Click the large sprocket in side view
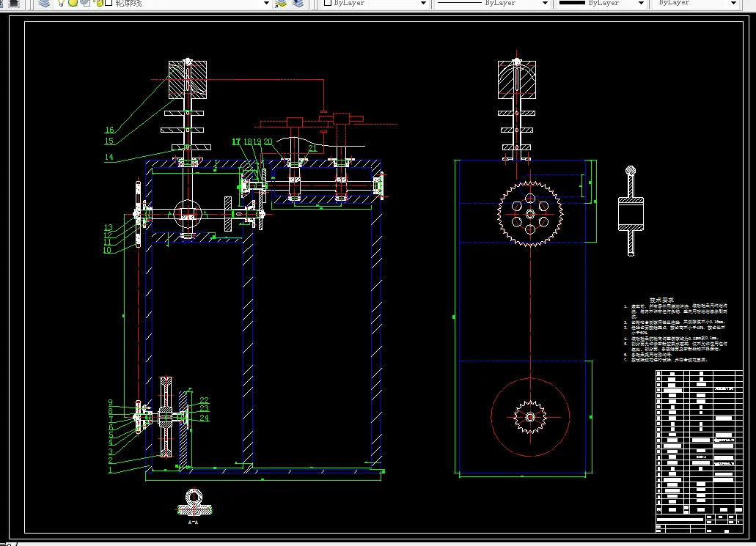This screenshot has height=546, width=756. tap(530, 213)
